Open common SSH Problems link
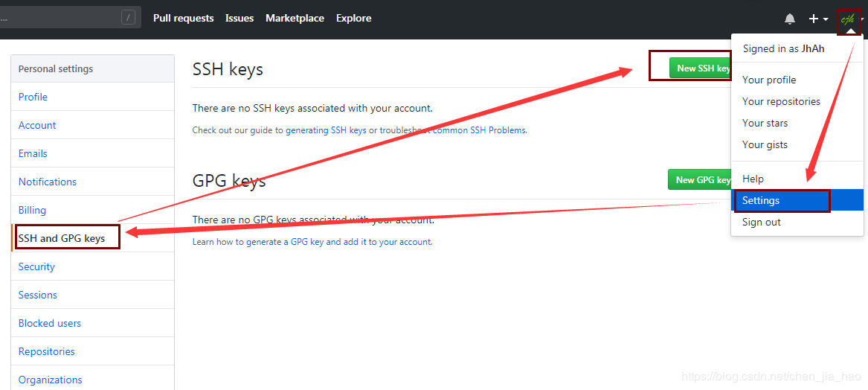 pyautogui.click(x=480, y=131)
